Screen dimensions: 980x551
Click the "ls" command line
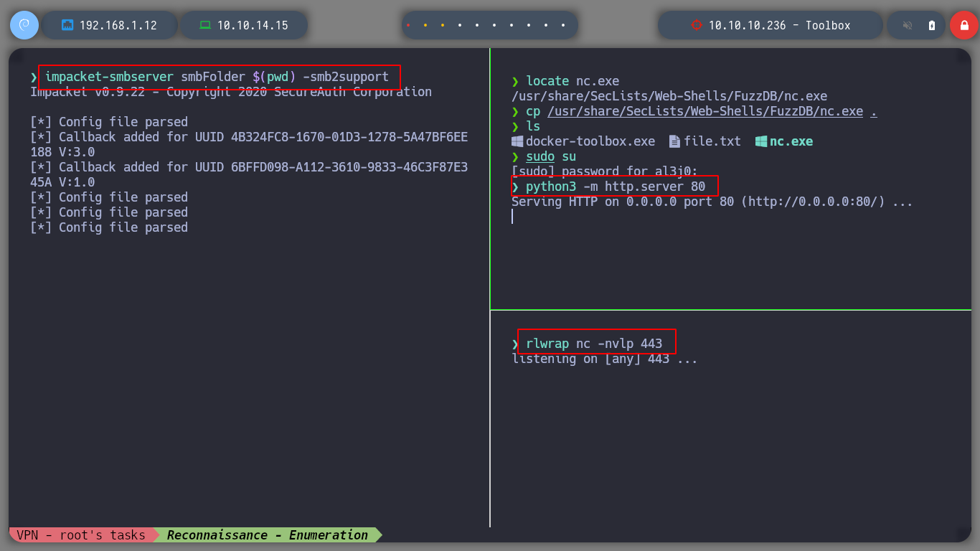[x=533, y=126]
